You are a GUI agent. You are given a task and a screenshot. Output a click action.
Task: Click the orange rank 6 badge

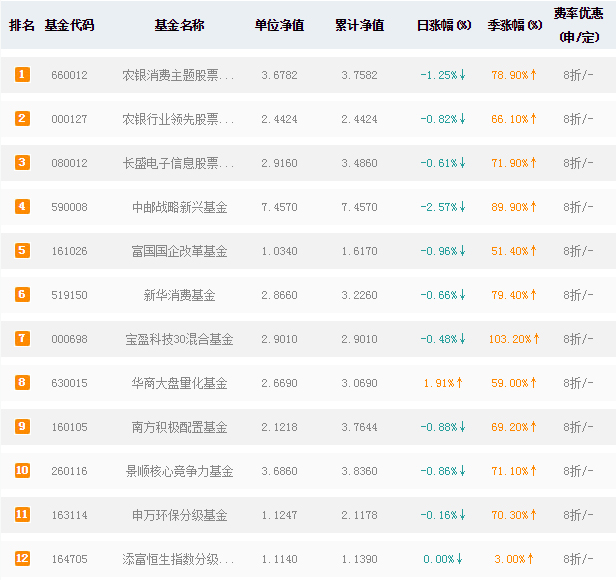click(22, 294)
